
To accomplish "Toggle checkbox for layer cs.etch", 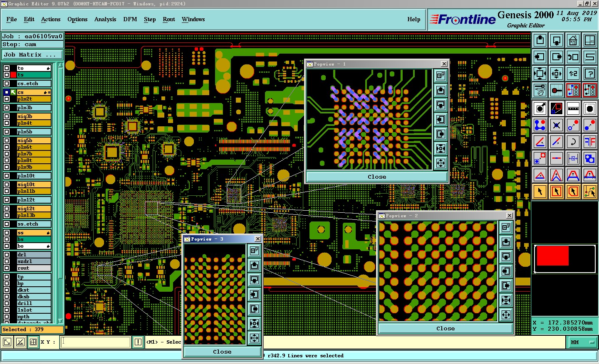I will click(7, 84).
